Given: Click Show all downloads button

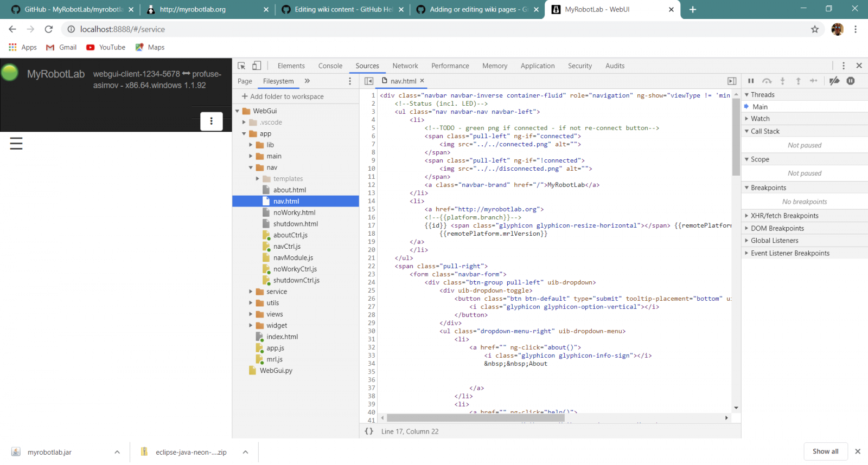Looking at the screenshot, I should (x=825, y=451).
